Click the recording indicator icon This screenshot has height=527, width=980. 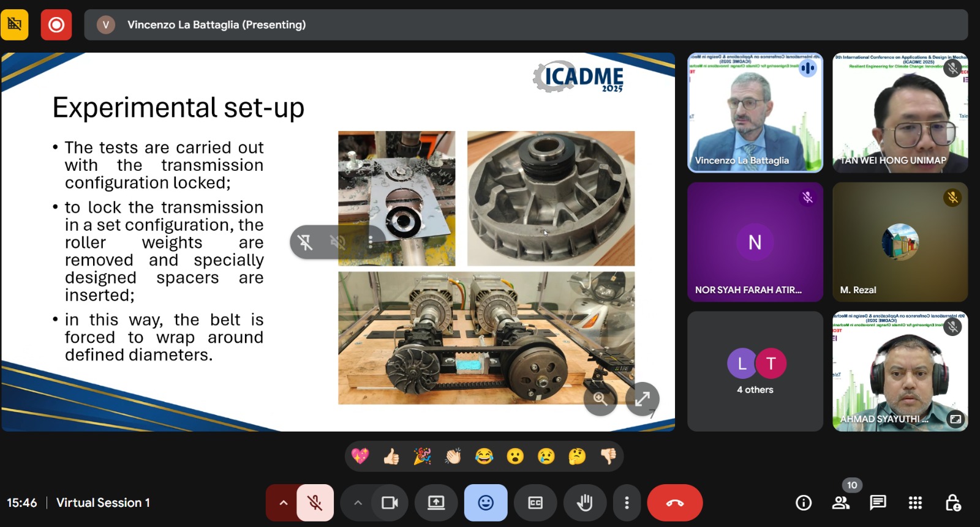[x=56, y=24]
